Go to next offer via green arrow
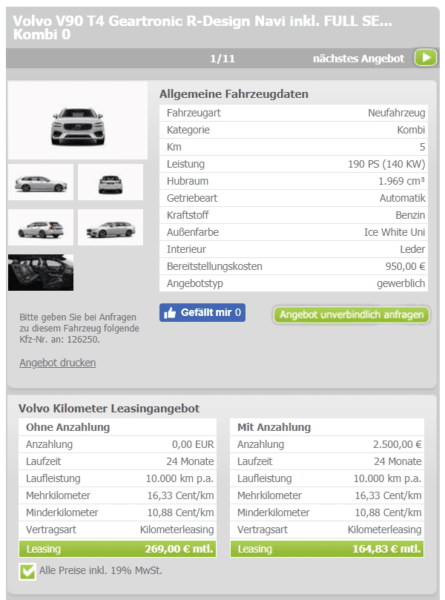445x600 pixels. coord(425,58)
